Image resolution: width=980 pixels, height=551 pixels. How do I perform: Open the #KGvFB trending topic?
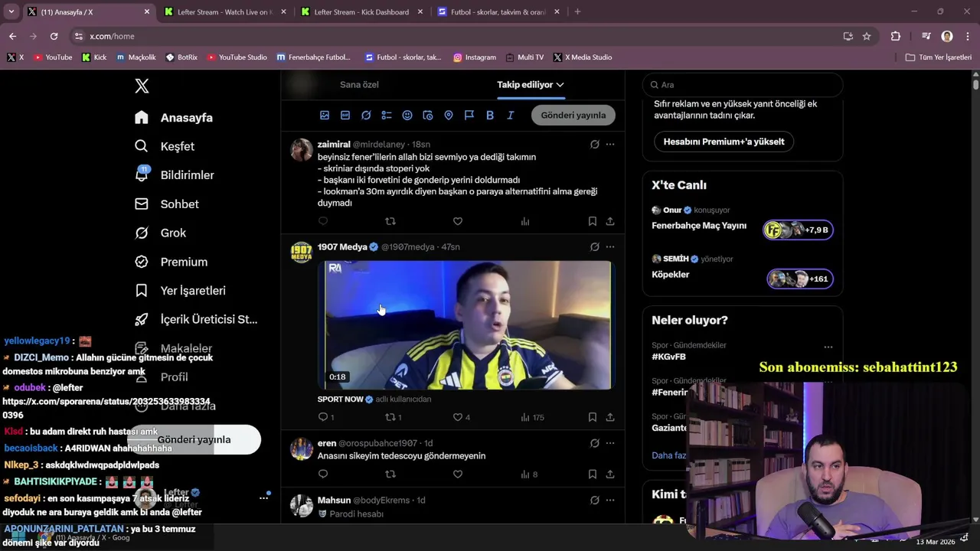pos(669,357)
